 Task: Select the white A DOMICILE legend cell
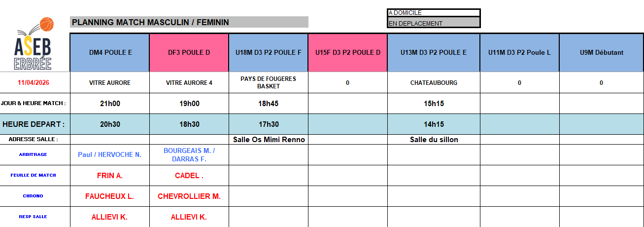tap(433, 13)
